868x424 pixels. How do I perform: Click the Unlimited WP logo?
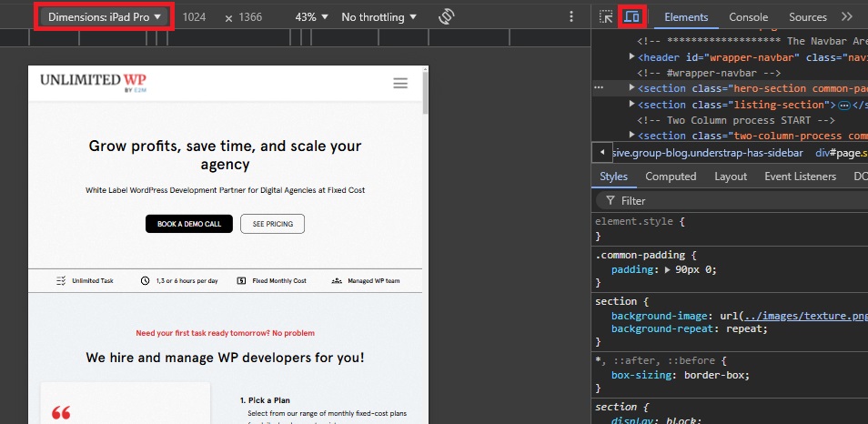click(93, 82)
